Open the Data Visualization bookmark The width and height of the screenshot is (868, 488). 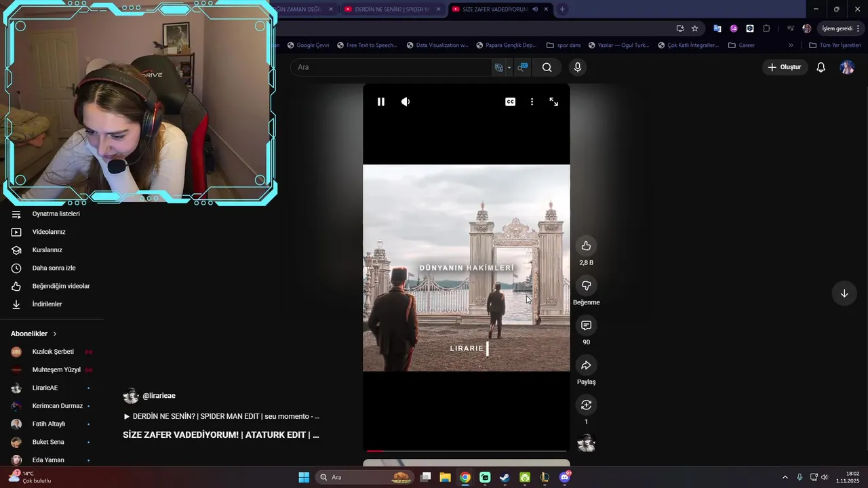437,45
